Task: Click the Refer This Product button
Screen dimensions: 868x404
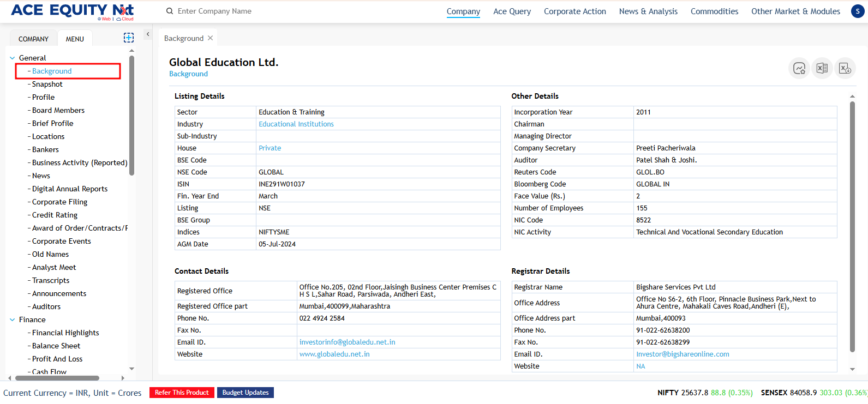Action: pyautogui.click(x=182, y=393)
